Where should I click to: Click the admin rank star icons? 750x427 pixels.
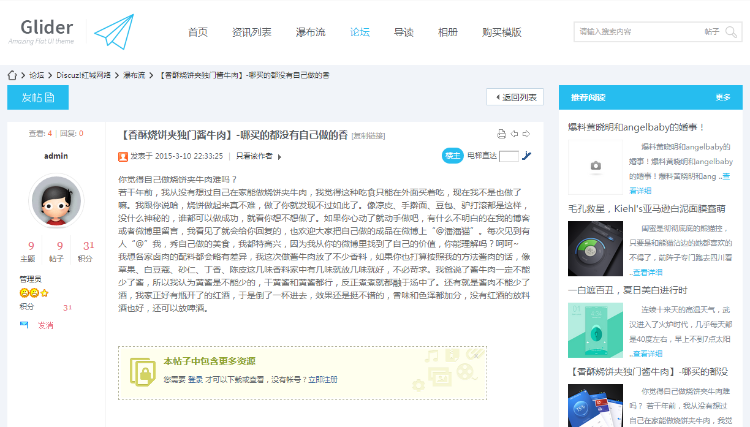(x=34, y=293)
